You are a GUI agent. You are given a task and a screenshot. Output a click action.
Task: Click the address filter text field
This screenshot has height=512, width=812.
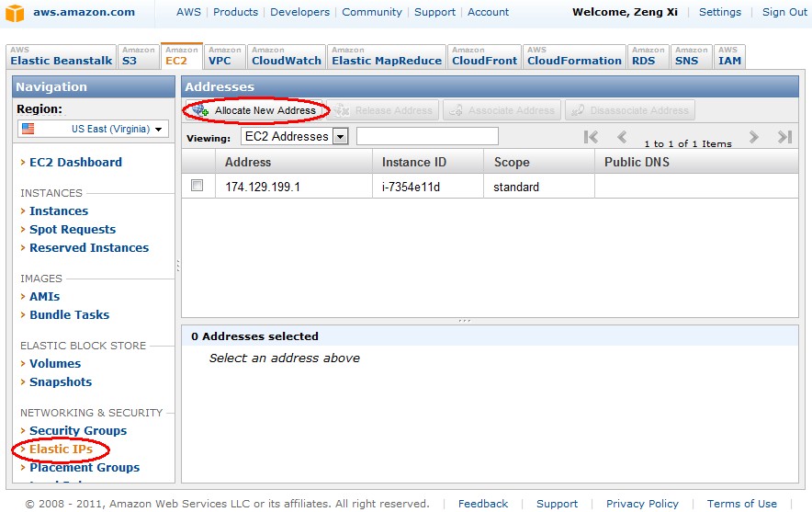(x=427, y=136)
